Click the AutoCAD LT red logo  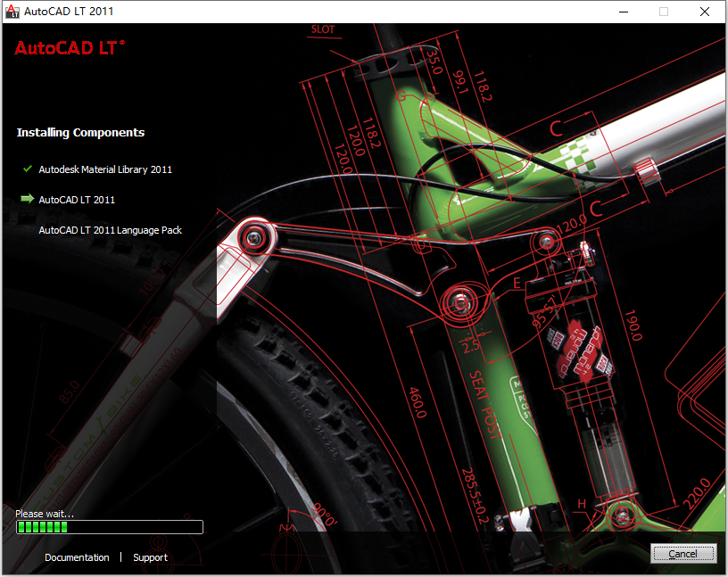pyautogui.click(x=70, y=48)
